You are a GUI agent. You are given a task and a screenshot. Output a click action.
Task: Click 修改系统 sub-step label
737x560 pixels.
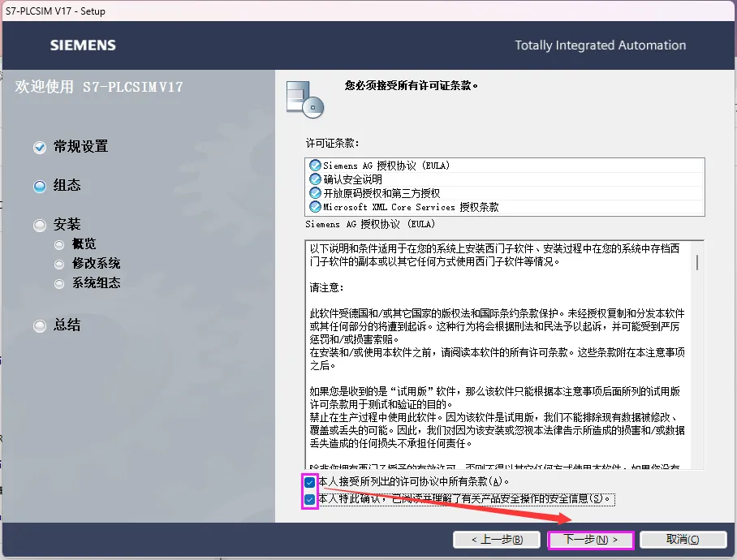click(x=97, y=263)
